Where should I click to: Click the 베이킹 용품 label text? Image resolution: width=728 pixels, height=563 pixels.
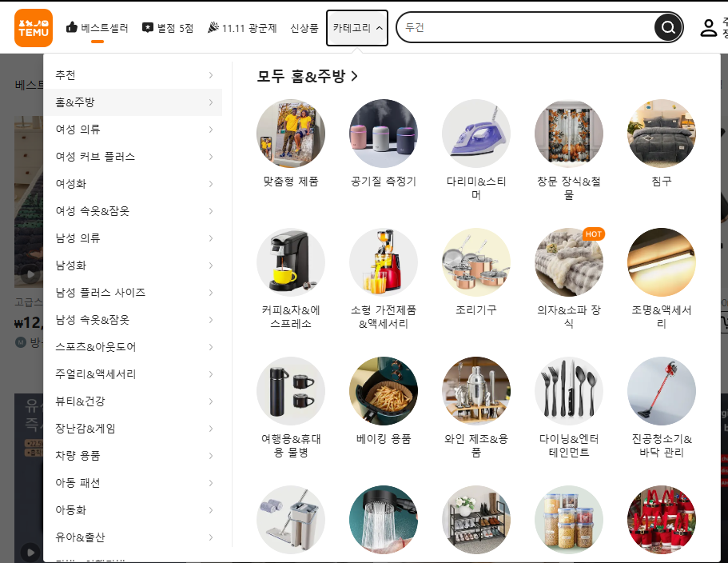point(384,439)
